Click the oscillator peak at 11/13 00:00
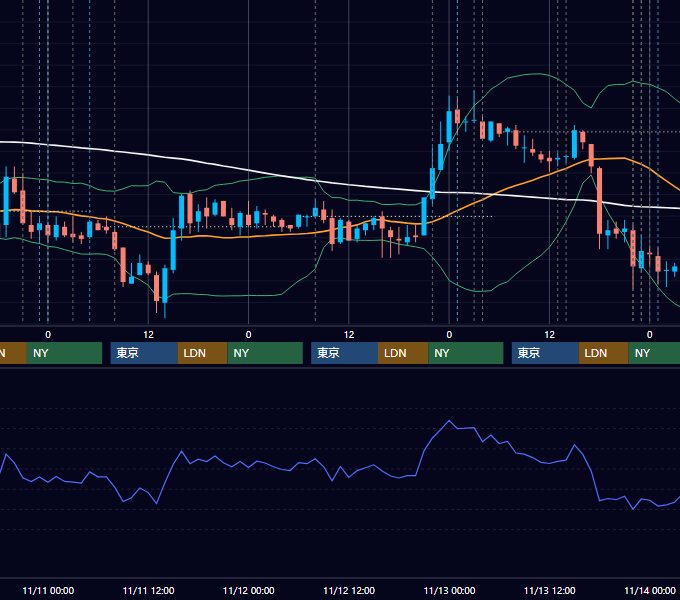 coord(449,421)
